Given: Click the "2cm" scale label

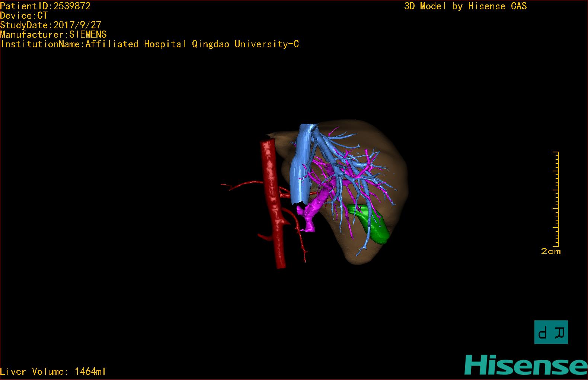Looking at the screenshot, I should pos(551,251).
